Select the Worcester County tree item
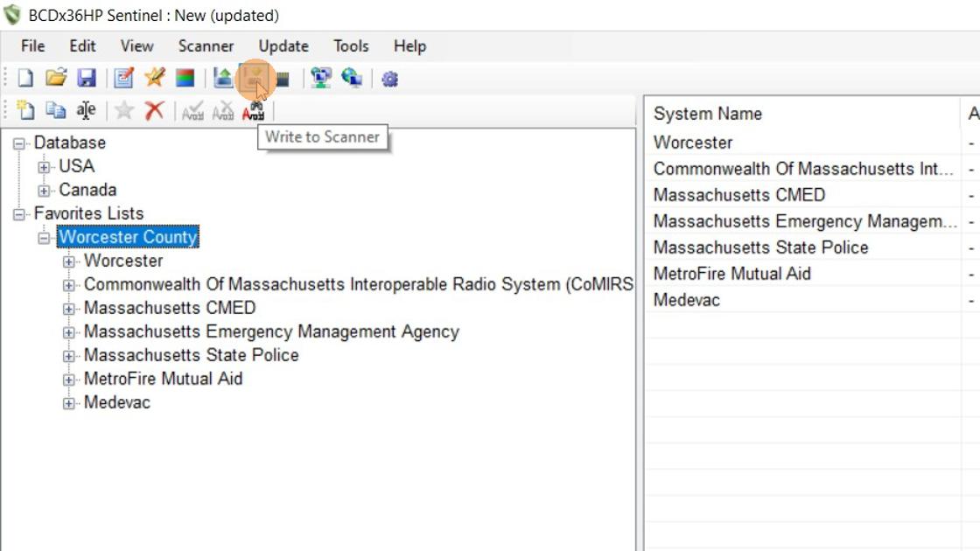980x551 pixels. [128, 237]
